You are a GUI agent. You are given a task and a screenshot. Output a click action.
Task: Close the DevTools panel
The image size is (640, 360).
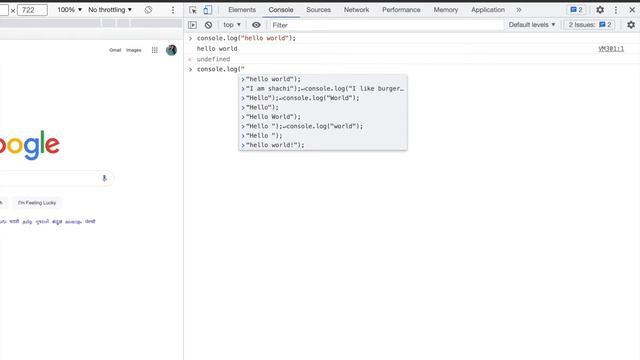click(x=632, y=10)
